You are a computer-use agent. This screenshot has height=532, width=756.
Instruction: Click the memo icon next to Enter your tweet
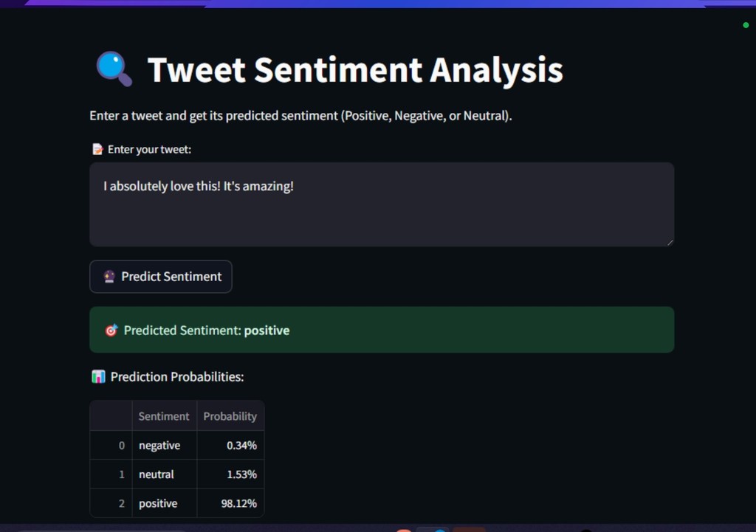pos(97,149)
